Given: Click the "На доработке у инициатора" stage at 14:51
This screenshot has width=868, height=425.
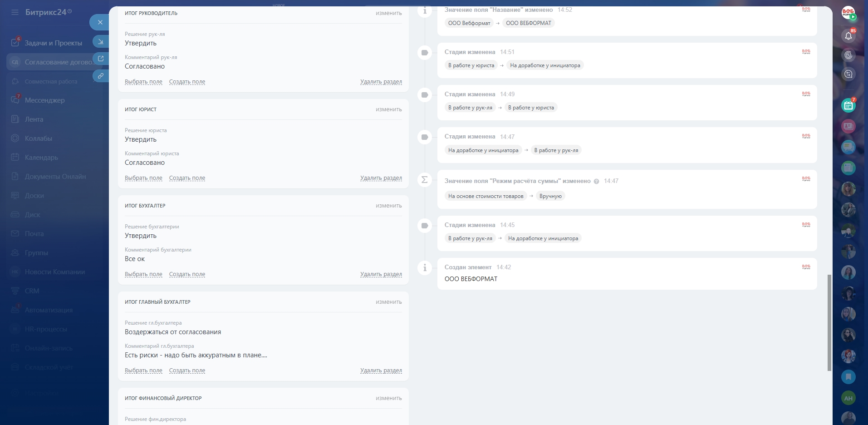Looking at the screenshot, I should tap(544, 65).
